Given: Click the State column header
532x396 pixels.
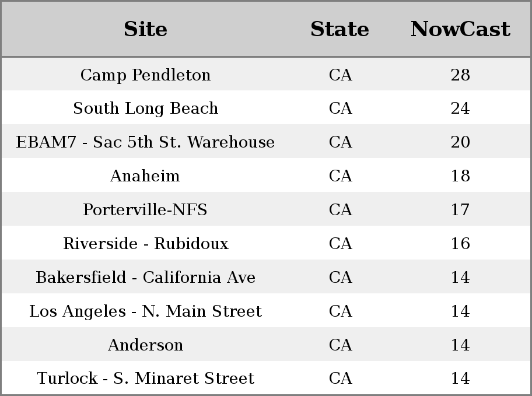Looking at the screenshot, I should coord(340,29).
